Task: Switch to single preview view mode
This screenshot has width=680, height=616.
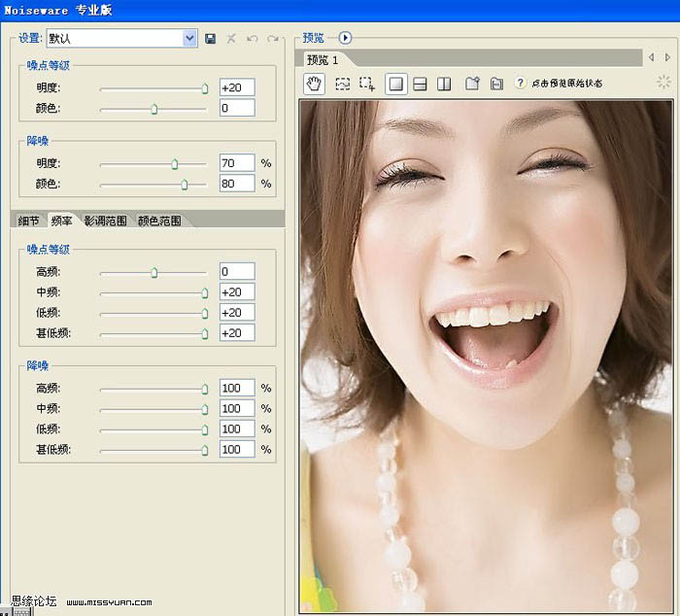Action: pyautogui.click(x=395, y=85)
